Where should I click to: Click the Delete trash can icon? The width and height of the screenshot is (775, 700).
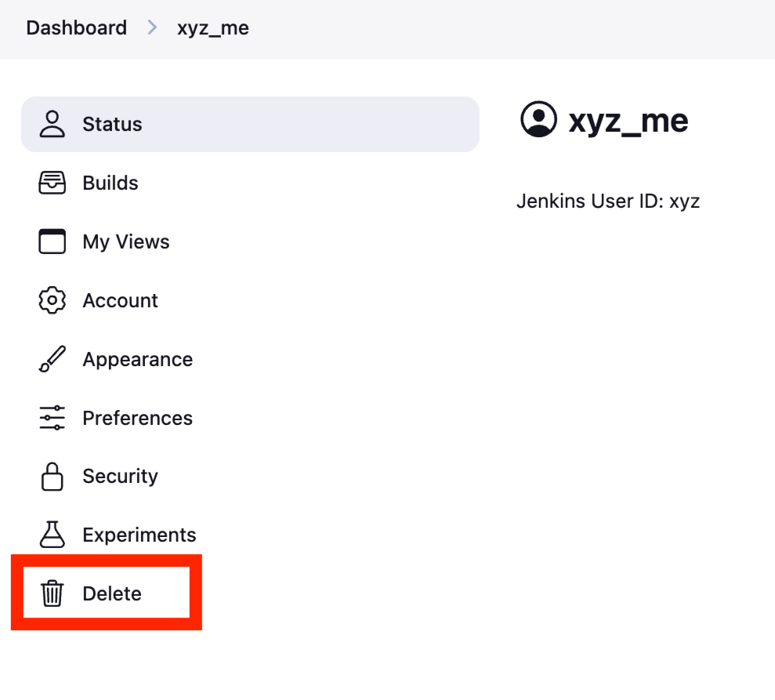[x=53, y=593]
